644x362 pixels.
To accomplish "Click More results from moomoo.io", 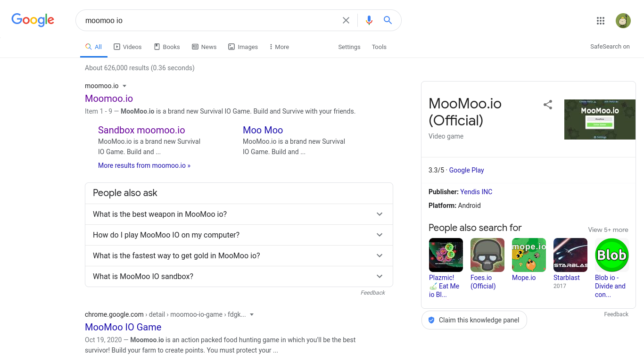I will [144, 165].
